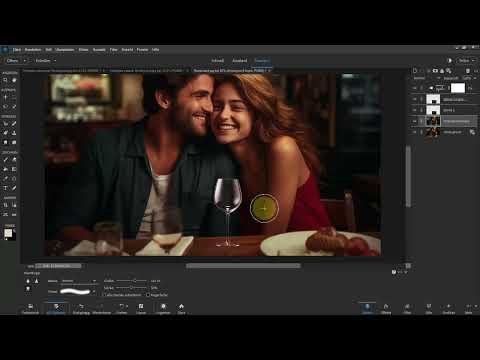Select the Eraser tool

(x=14, y=160)
